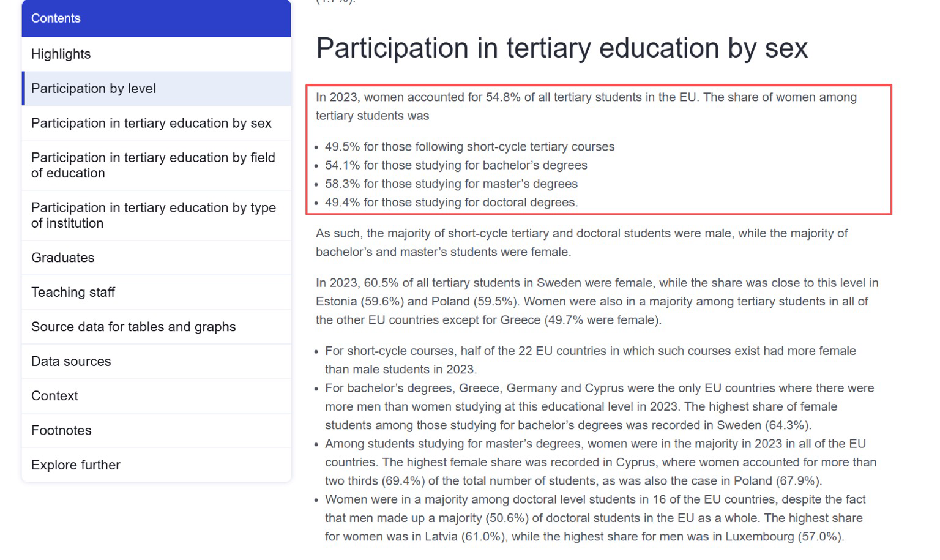
Task: Jump to participation by field of education
Action: 153,165
